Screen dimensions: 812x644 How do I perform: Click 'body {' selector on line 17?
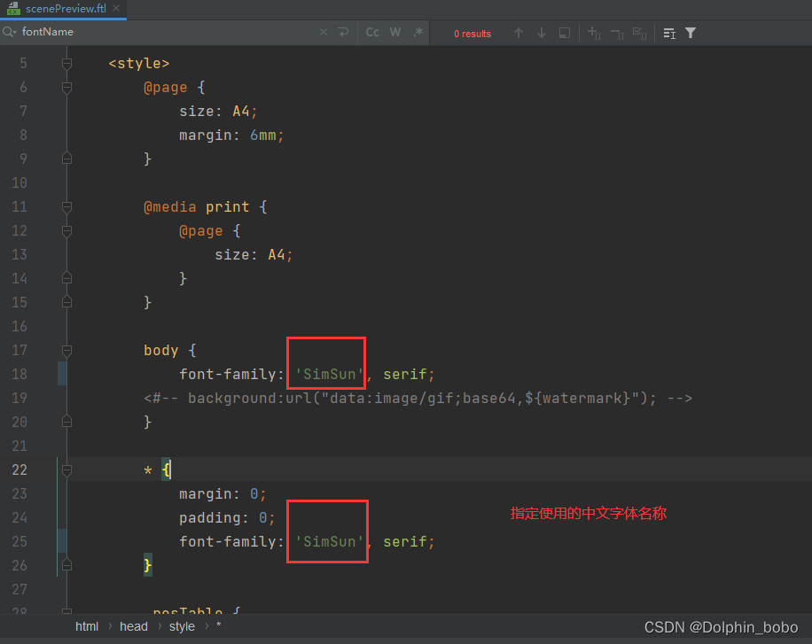point(170,351)
